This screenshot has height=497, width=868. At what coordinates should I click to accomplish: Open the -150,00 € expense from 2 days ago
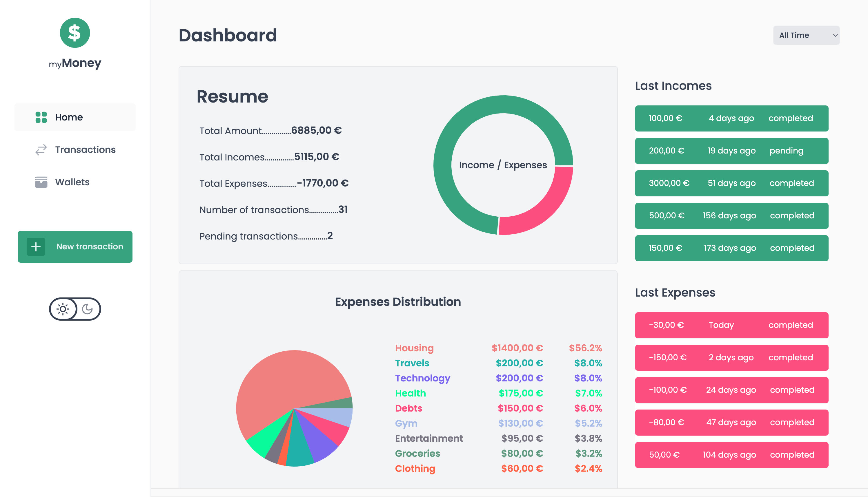coord(732,358)
